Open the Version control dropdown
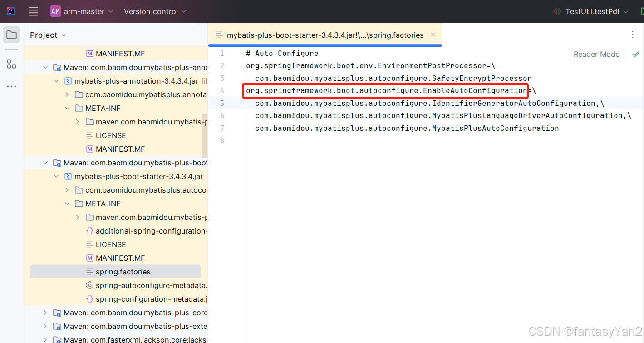644x343 pixels. pyautogui.click(x=155, y=11)
